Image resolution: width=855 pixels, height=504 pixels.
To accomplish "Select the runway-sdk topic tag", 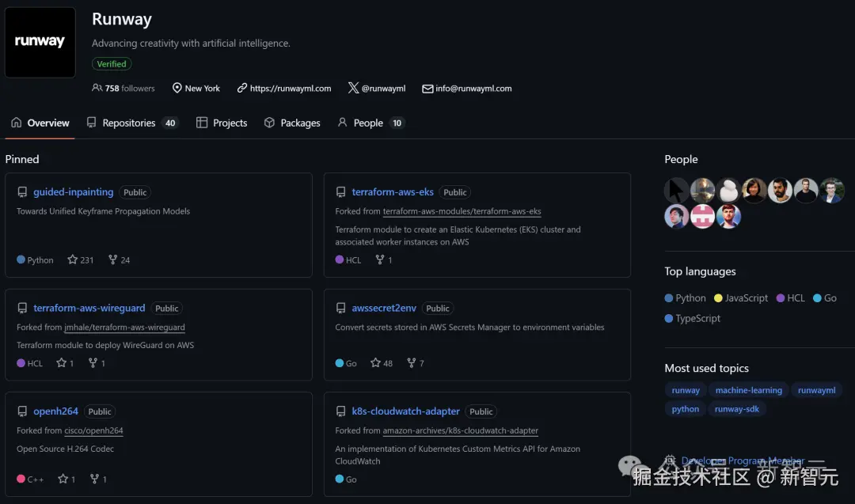I will [x=737, y=408].
